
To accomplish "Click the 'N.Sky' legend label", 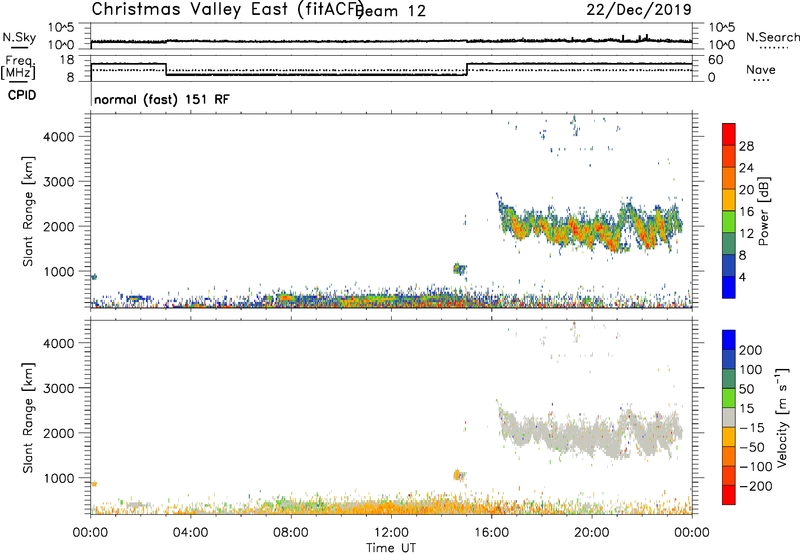I will 19,37.
